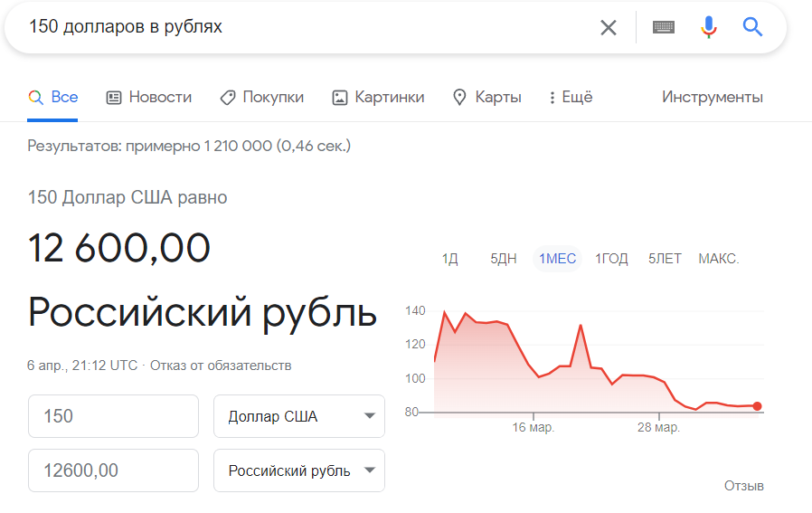Open the Картинки images tab
This screenshot has height=513, width=812.
(378, 97)
